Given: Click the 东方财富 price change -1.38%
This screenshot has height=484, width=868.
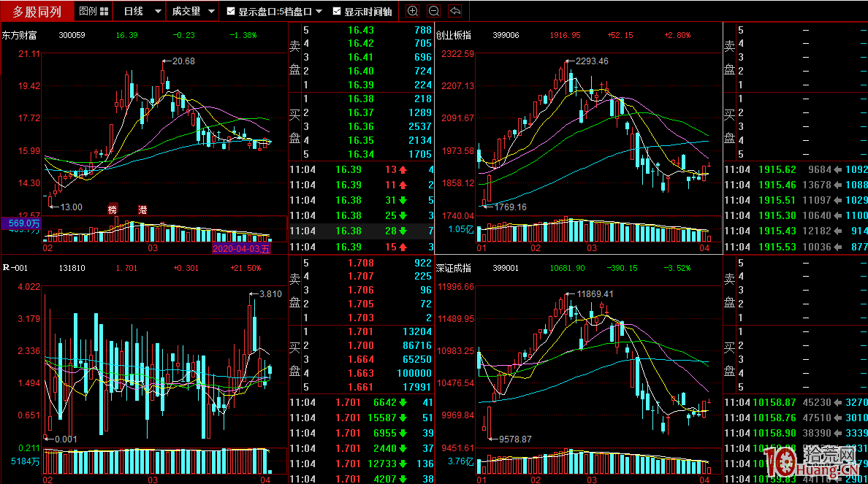Looking at the screenshot, I should [x=243, y=35].
